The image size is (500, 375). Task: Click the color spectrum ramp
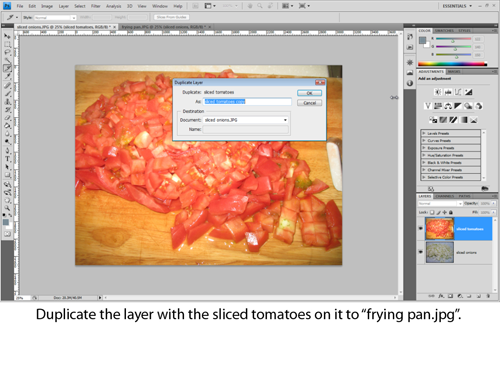click(x=453, y=64)
